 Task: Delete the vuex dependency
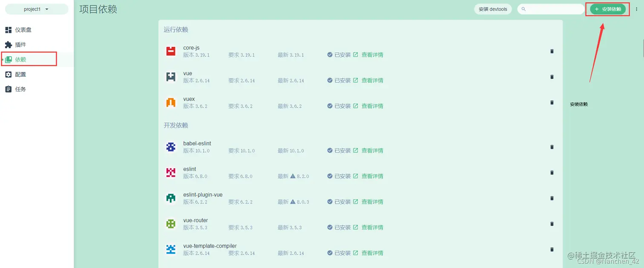click(552, 102)
